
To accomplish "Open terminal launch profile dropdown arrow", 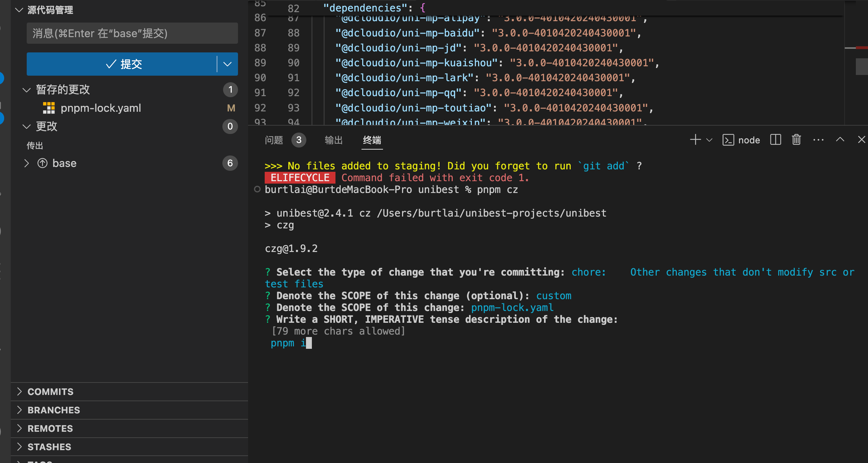I will click(709, 140).
